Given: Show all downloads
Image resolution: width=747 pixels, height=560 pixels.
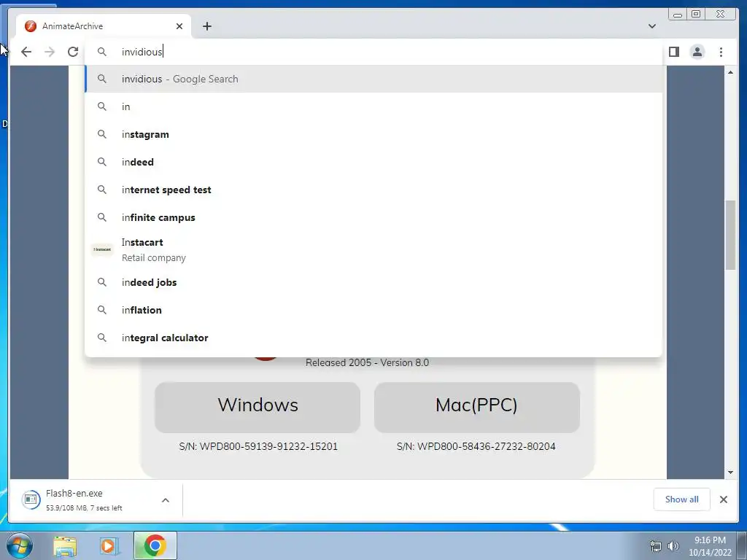Looking at the screenshot, I should click(682, 499).
